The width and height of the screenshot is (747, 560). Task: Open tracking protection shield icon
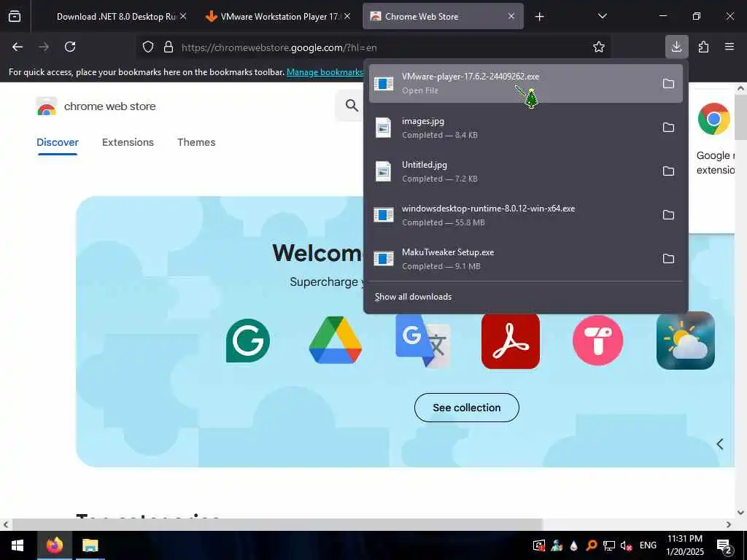pos(148,47)
